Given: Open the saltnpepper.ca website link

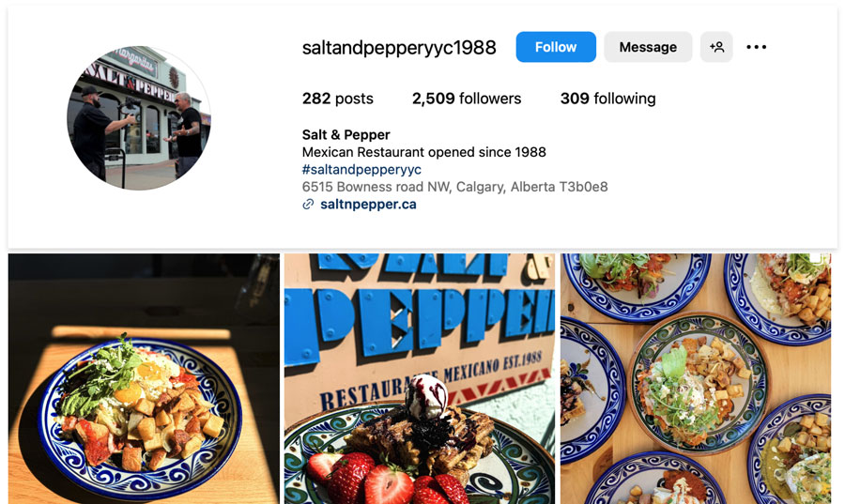Looking at the screenshot, I should pos(368,204).
